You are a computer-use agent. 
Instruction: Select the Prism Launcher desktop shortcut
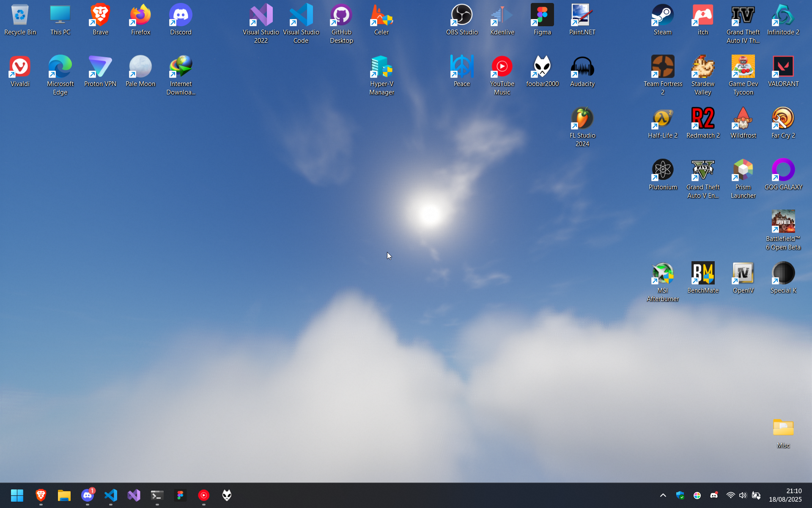click(743, 179)
